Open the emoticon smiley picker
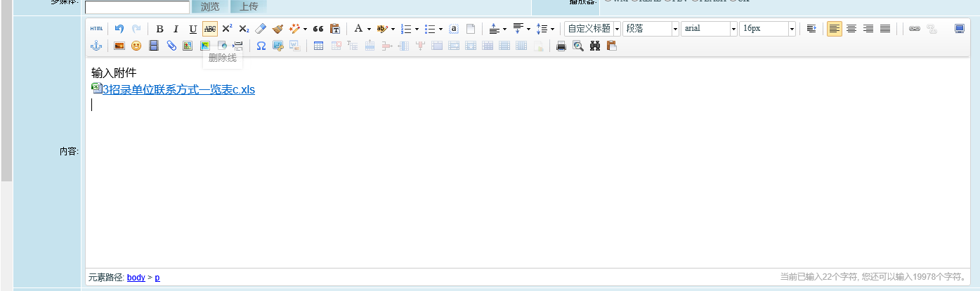Viewport: 980px width, 291px height. (x=136, y=46)
